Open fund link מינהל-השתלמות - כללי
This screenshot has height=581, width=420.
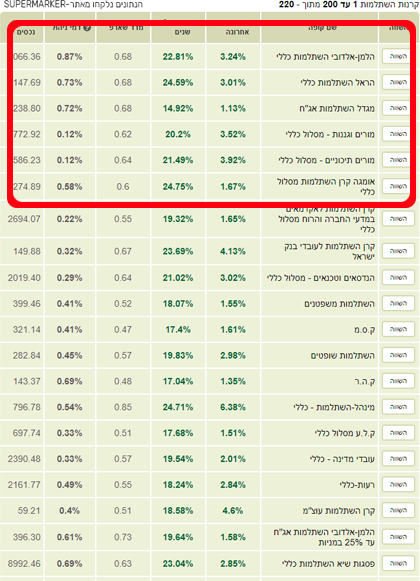334,407
